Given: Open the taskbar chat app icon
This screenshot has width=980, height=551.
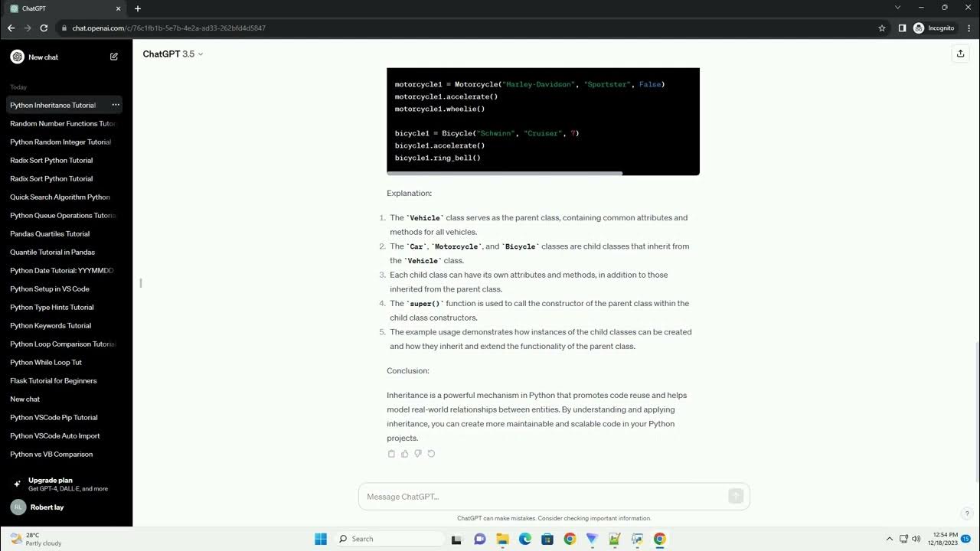Looking at the screenshot, I should [480, 539].
